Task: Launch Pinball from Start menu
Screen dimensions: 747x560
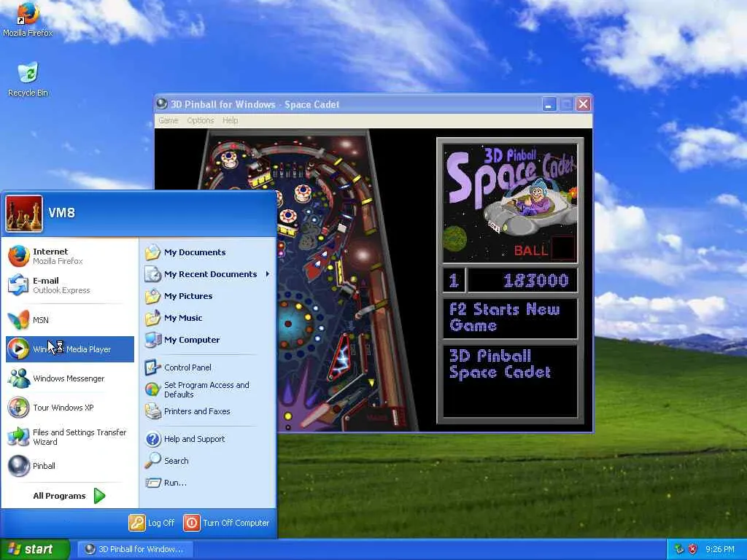Action: 70,466
